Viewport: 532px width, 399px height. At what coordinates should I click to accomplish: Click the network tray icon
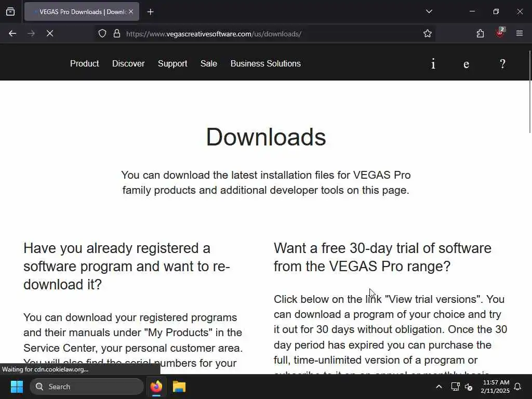455,387
